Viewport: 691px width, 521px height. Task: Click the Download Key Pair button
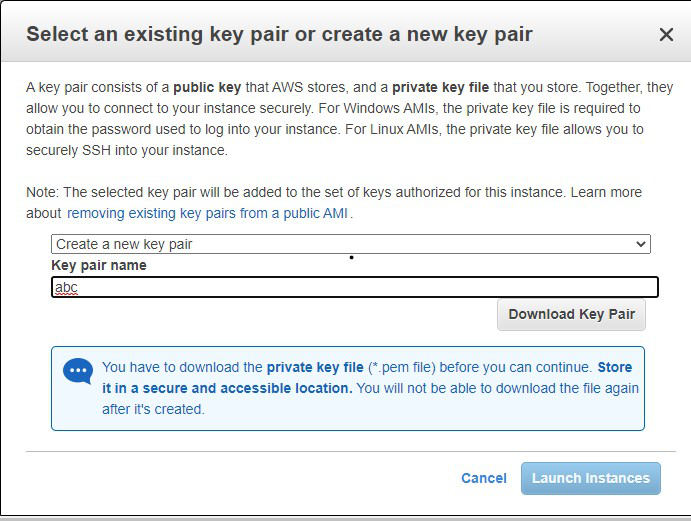point(571,314)
